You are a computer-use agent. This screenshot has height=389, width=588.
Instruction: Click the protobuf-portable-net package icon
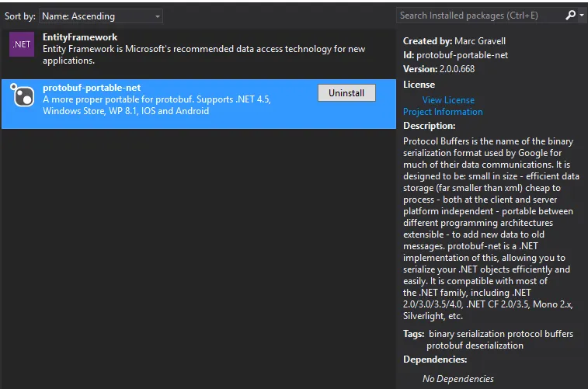pos(22,96)
